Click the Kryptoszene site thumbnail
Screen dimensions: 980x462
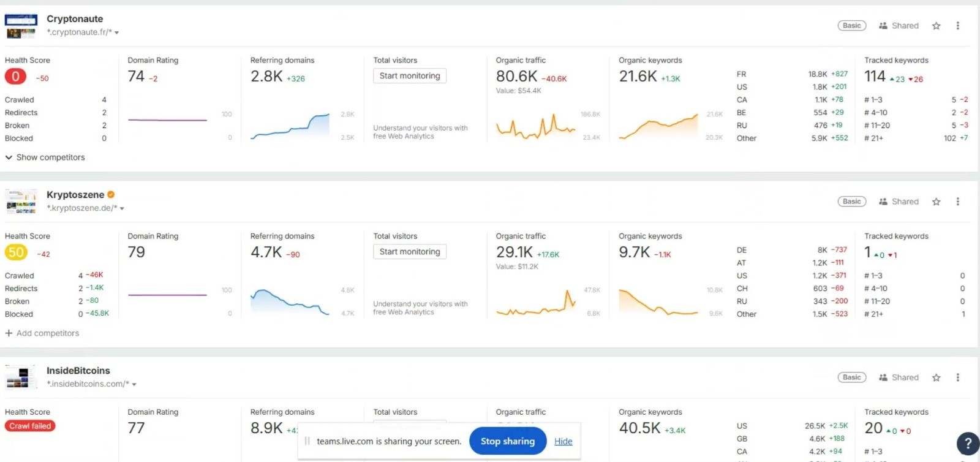(21, 202)
